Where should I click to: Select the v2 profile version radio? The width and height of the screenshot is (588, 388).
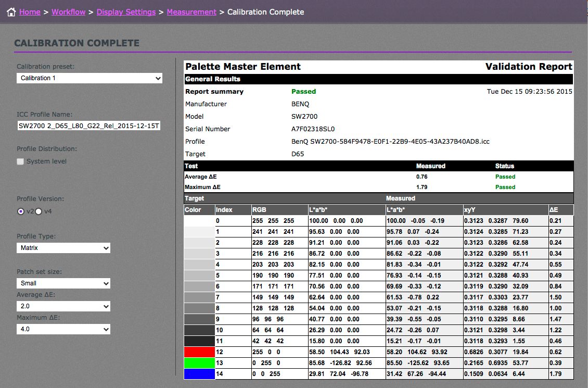click(21, 211)
